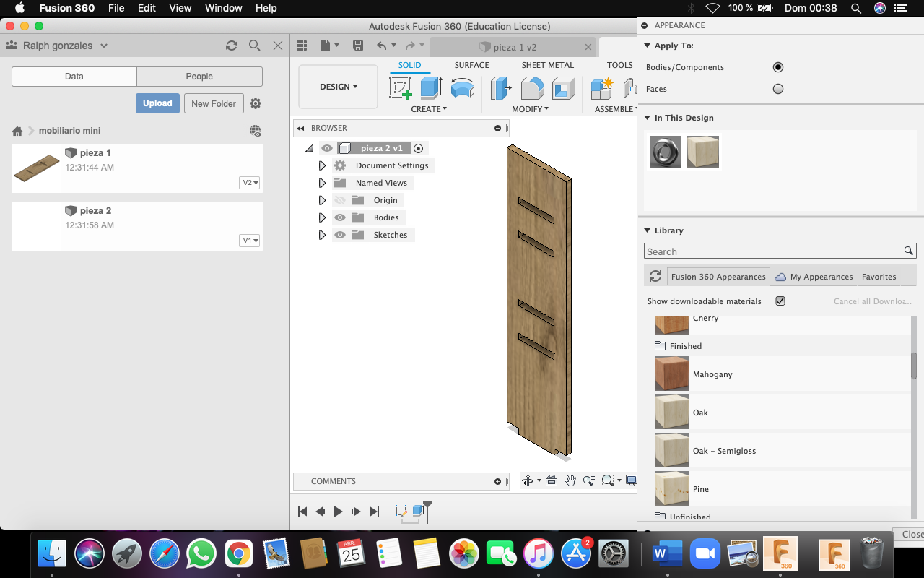Uncheck Show downloadable materials
This screenshot has width=924, height=578.
point(780,301)
